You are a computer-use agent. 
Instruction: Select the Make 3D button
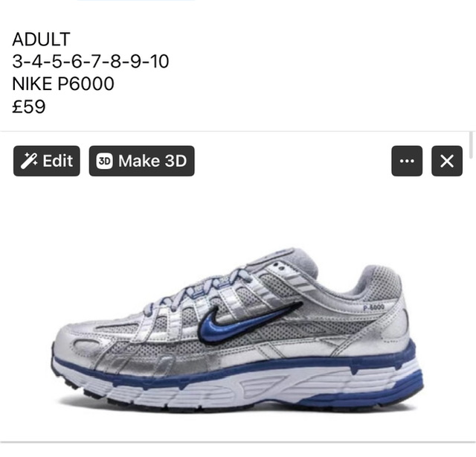tap(142, 161)
